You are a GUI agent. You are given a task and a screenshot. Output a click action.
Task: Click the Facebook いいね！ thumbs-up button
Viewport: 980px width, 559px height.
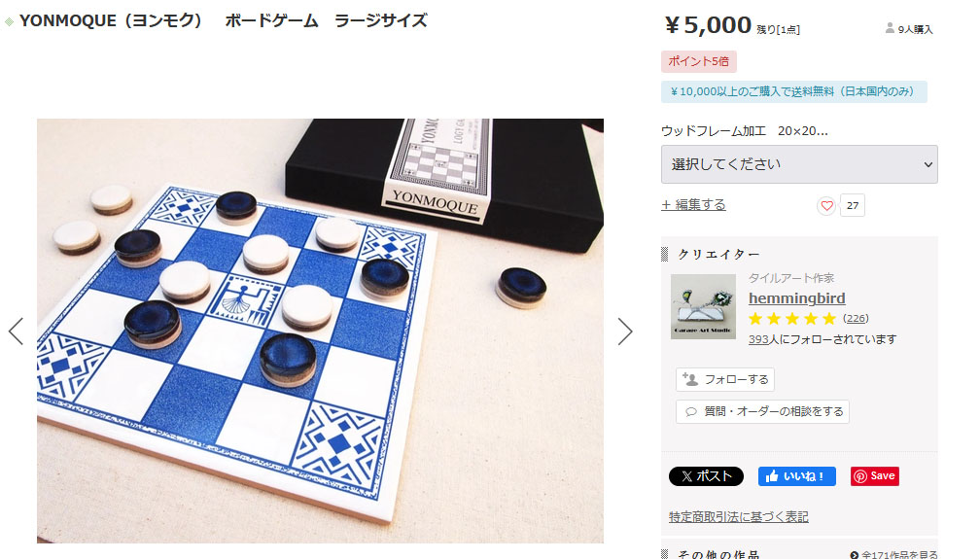pyautogui.click(x=797, y=476)
